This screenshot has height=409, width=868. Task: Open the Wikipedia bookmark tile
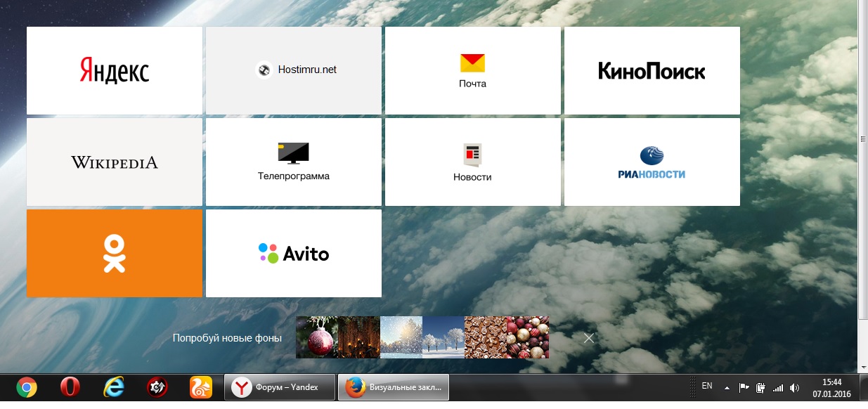115,162
